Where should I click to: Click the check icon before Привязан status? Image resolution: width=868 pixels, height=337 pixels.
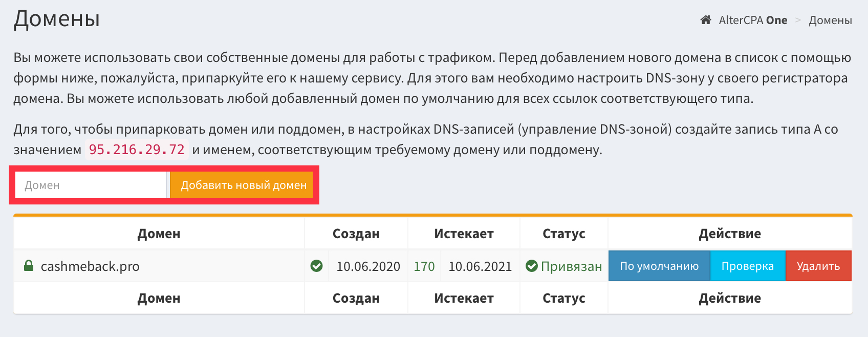pyautogui.click(x=532, y=266)
